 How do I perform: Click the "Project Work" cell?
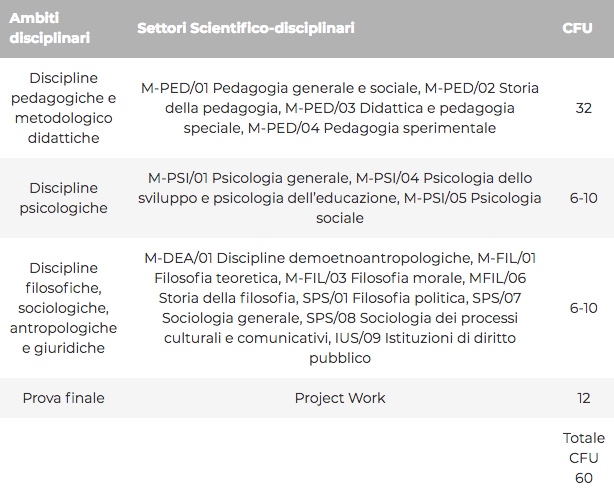[340, 398]
